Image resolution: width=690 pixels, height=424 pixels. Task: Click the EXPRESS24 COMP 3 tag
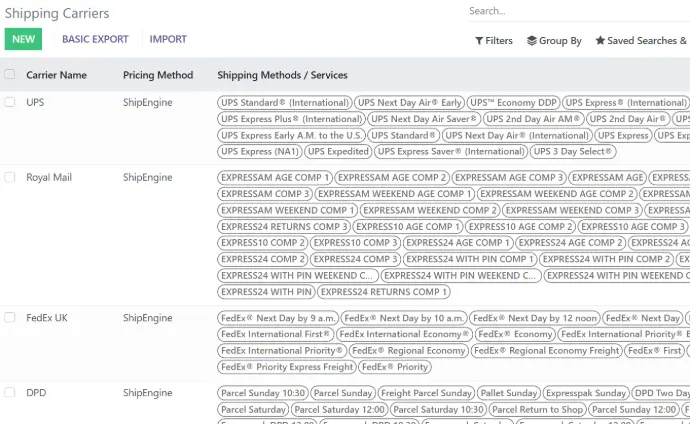[x=356, y=259]
